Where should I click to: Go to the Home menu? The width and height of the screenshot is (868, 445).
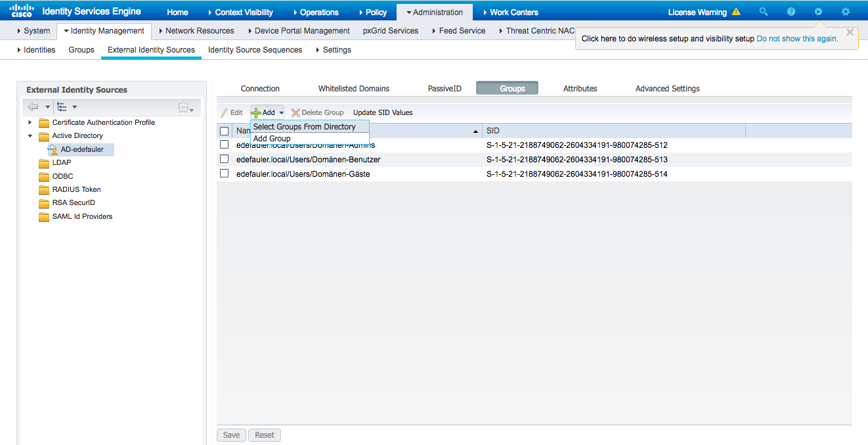click(177, 12)
